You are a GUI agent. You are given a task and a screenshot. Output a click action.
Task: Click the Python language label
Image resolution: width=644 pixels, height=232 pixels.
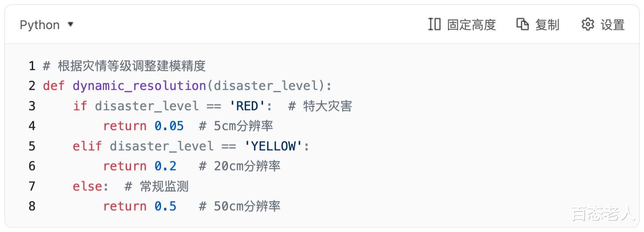[x=40, y=25]
